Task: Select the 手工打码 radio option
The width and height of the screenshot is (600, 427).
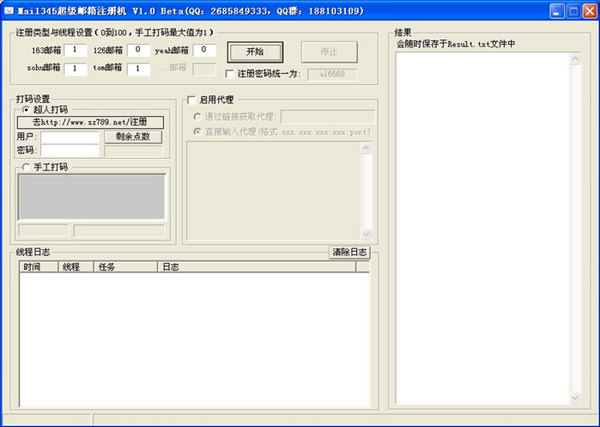Action: (26, 167)
